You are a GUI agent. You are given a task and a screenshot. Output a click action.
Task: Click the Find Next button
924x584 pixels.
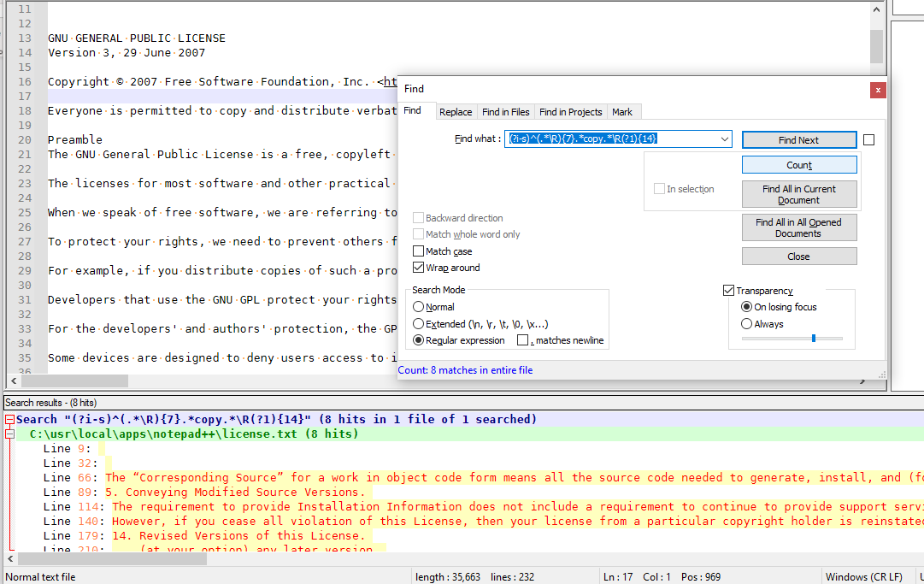(798, 139)
